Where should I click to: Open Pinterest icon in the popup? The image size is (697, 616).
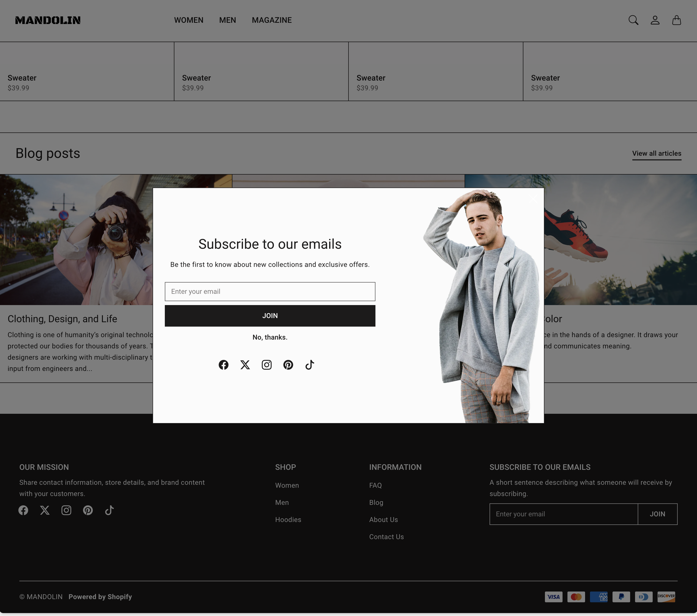(288, 365)
